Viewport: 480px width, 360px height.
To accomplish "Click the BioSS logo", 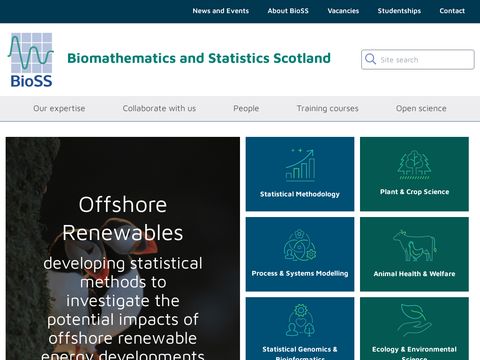I will tap(31, 60).
